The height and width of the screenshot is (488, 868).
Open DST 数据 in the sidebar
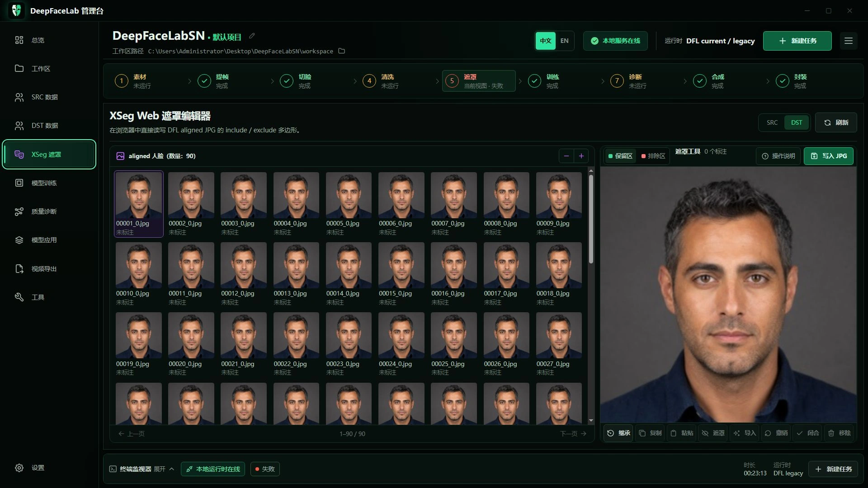49,126
